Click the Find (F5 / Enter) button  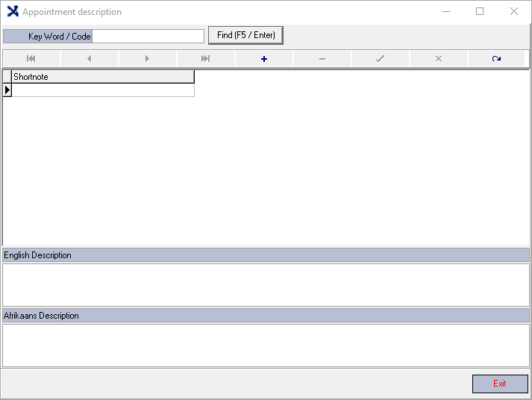tap(245, 35)
